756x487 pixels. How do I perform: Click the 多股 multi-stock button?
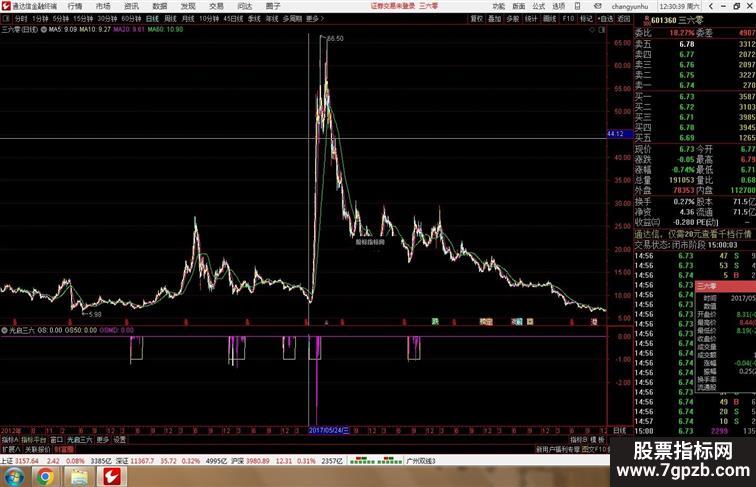(513, 19)
